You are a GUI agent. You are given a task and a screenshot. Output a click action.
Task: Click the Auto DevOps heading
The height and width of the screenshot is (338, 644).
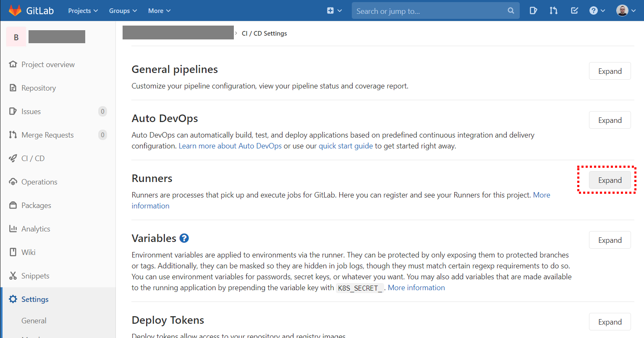[x=165, y=118]
